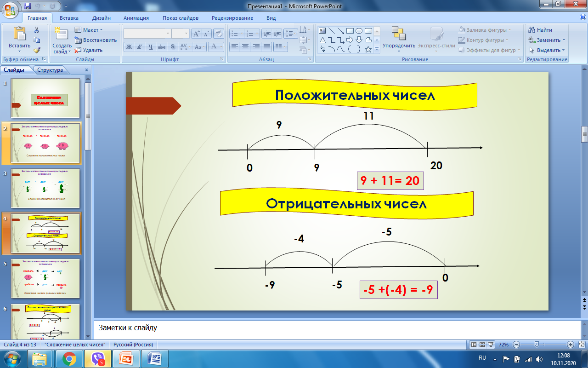Open the Анимация ribbon tab

[x=136, y=18]
